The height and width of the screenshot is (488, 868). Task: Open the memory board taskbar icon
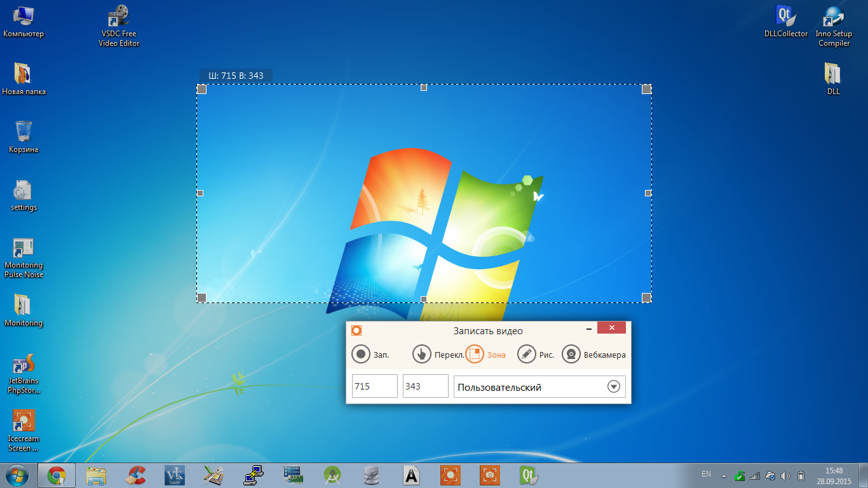pos(293,475)
